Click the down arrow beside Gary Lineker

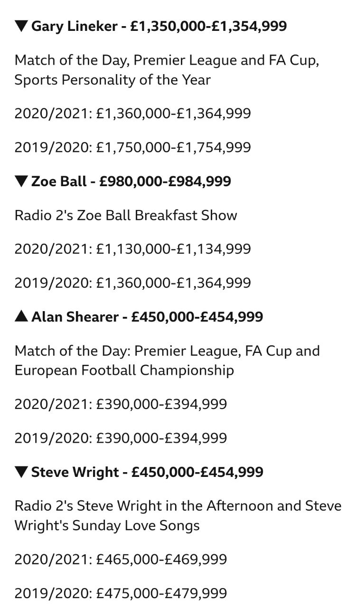click(x=21, y=26)
